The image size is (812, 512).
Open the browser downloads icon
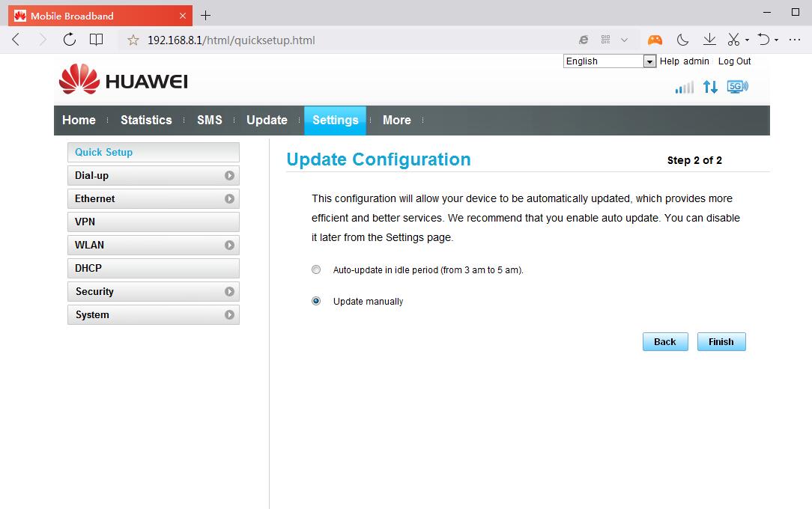[x=709, y=40]
